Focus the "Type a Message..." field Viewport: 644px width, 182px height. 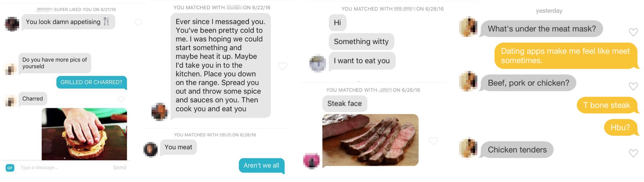click(x=64, y=167)
